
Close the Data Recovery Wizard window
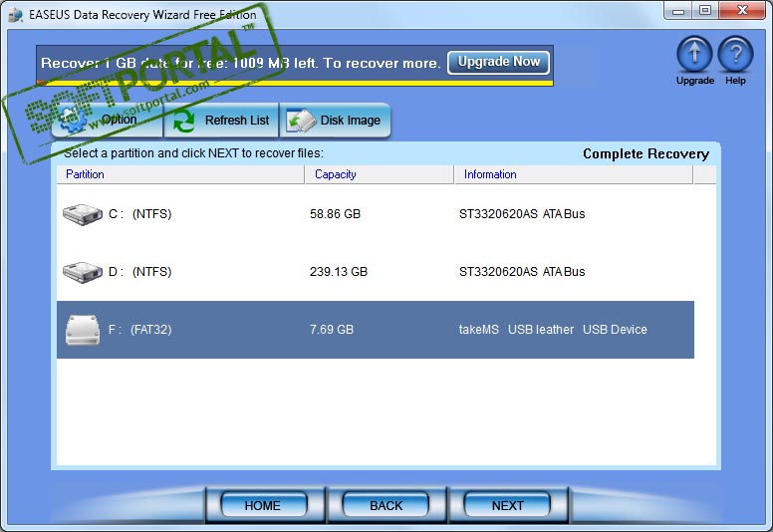pyautogui.click(x=742, y=11)
